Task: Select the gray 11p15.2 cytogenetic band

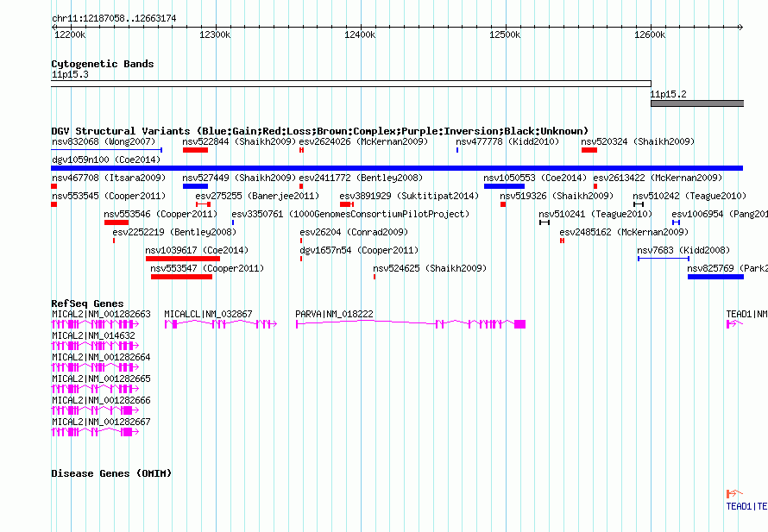Action: click(697, 103)
